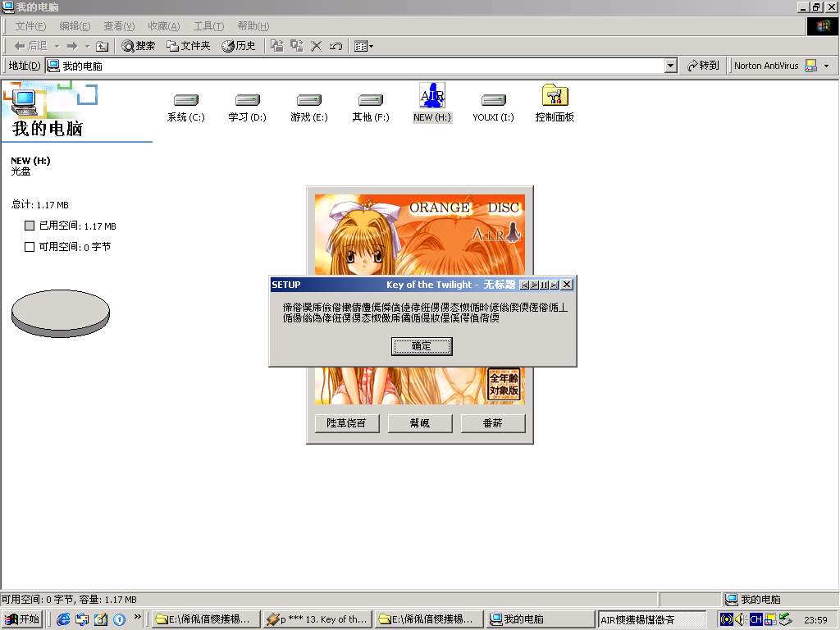Click the ORANGE DISC artwork in the installer
Image resolution: width=840 pixels, height=630 pixels.
[420, 235]
